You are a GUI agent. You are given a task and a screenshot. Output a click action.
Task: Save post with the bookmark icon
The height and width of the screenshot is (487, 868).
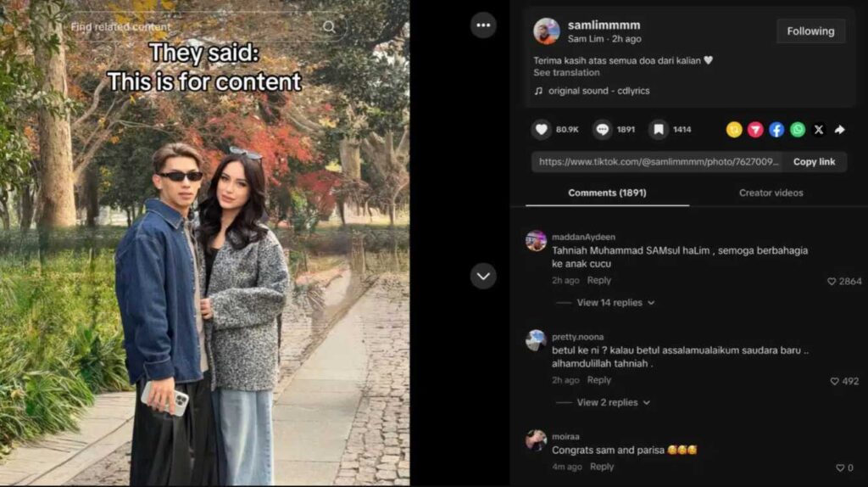pos(658,130)
